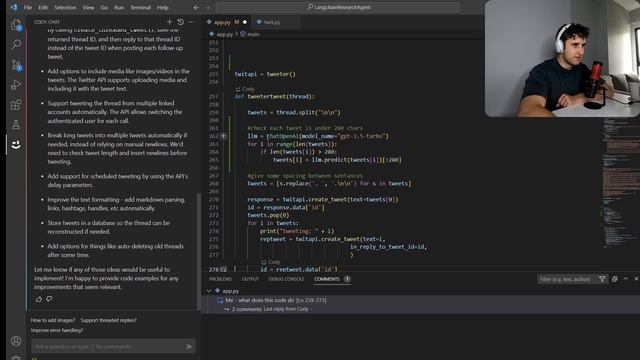Click the 'Improve error handling?' suggestion
The height and width of the screenshot is (360, 640).
[57, 330]
